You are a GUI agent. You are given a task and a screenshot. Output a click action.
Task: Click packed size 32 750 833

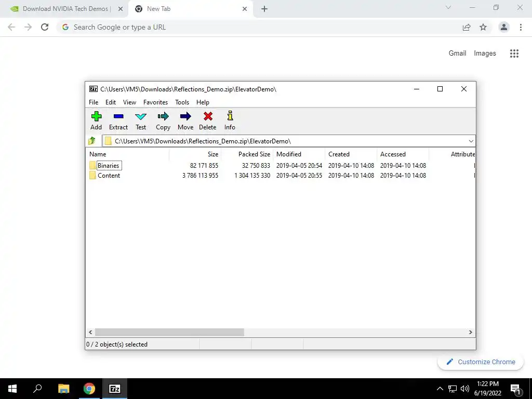(x=256, y=166)
